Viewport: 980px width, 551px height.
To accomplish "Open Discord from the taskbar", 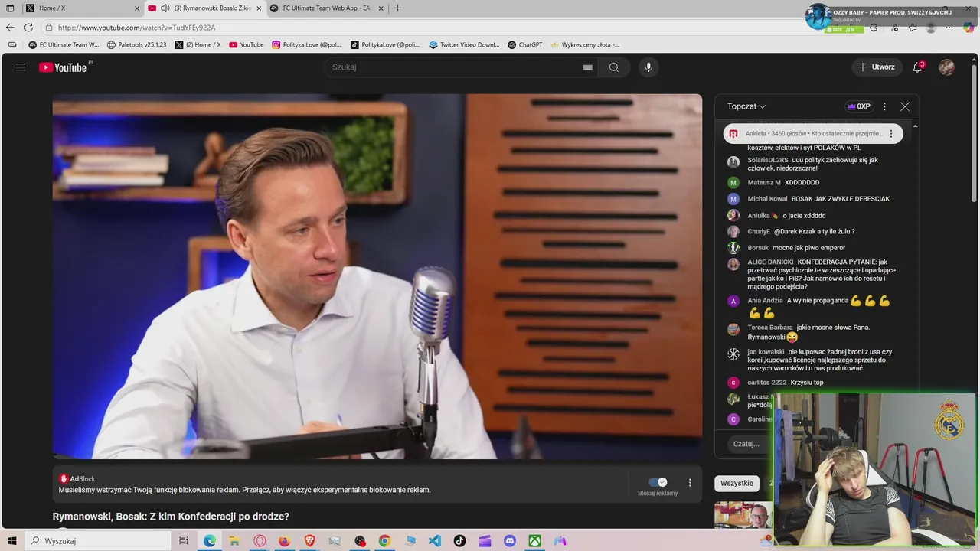I will [510, 541].
